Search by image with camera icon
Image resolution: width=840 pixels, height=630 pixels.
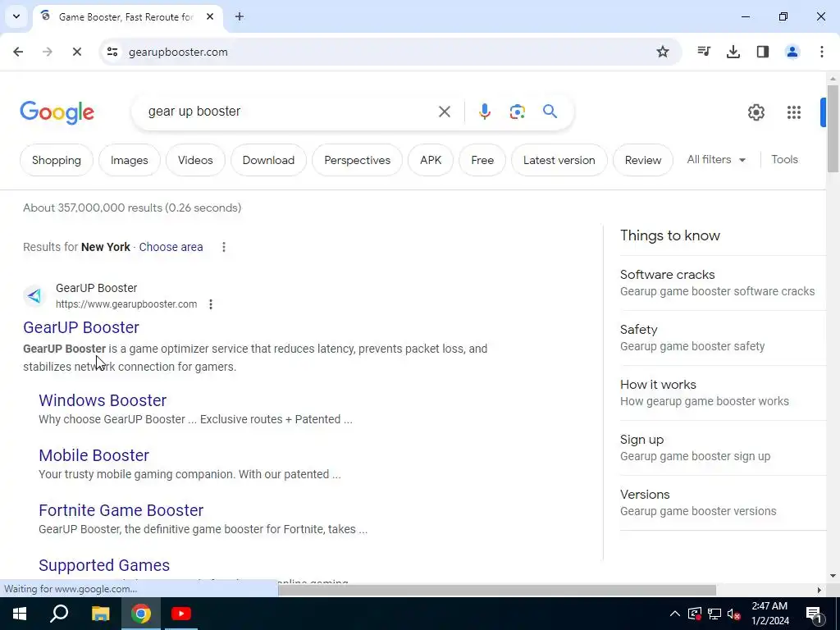click(x=517, y=112)
